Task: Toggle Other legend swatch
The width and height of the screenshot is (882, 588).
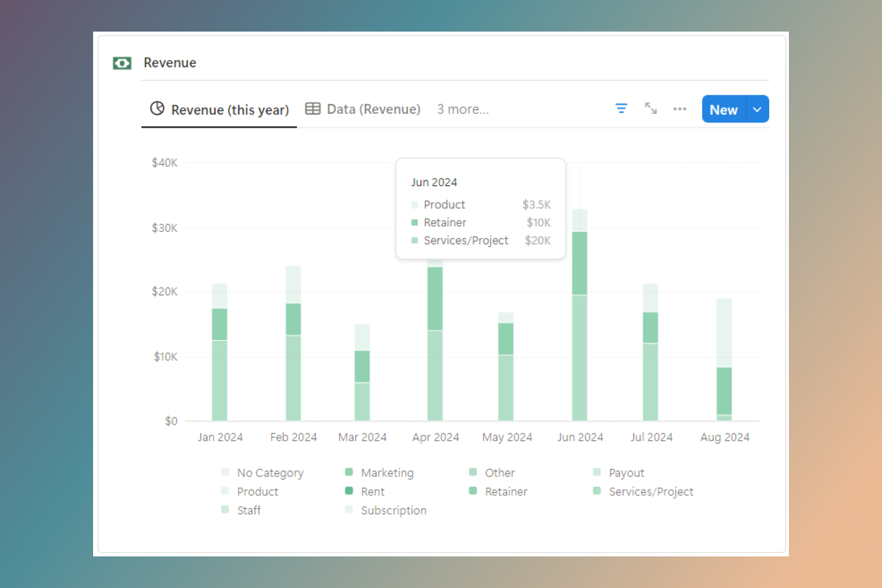Action: [473, 472]
